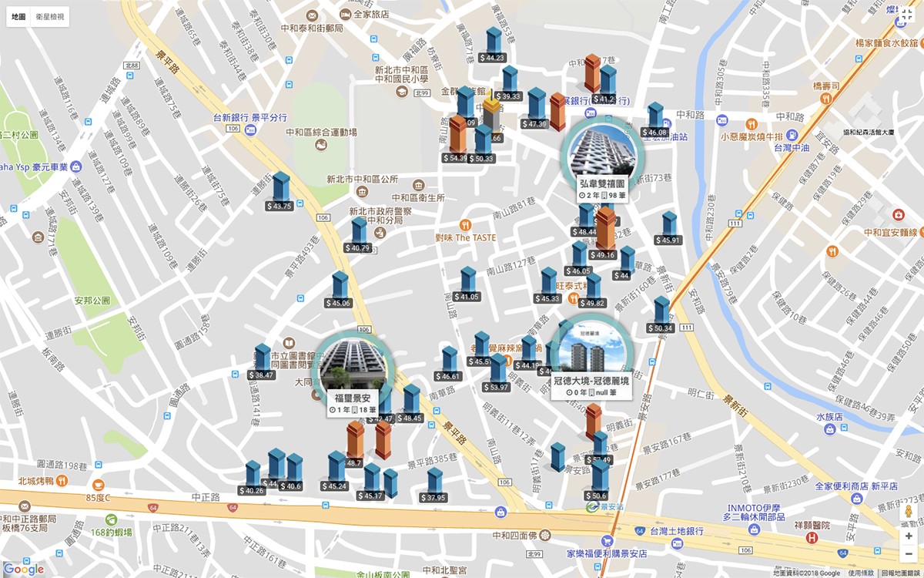Image resolution: width=924 pixels, height=578 pixels.
Task: Click the 中和泰和街郵局 post office icon
Action: (312, 15)
